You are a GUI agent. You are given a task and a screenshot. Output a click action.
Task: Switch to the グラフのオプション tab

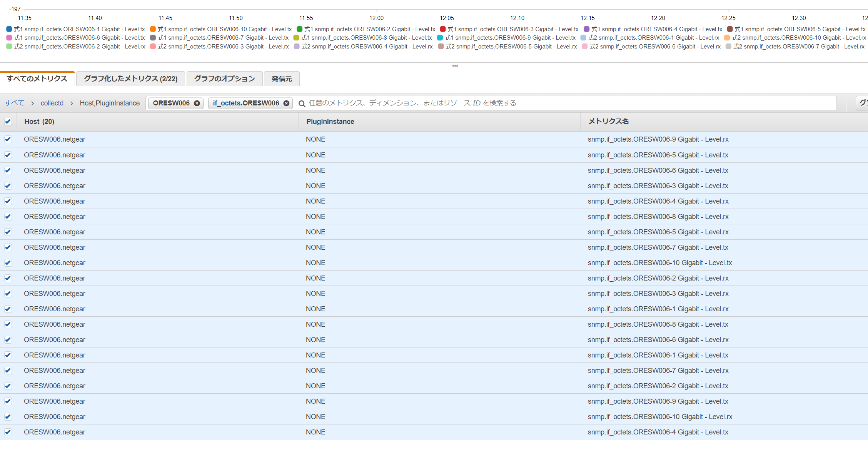(x=224, y=79)
